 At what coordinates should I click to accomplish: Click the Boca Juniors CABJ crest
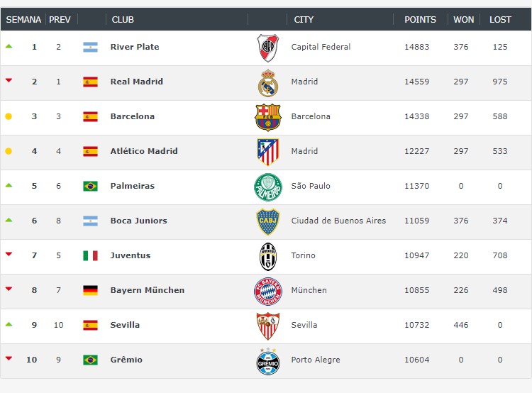coord(267,221)
